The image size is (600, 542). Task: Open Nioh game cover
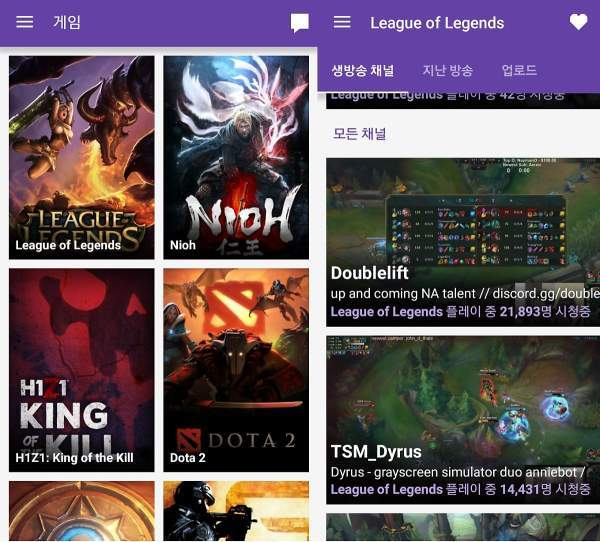(x=236, y=157)
